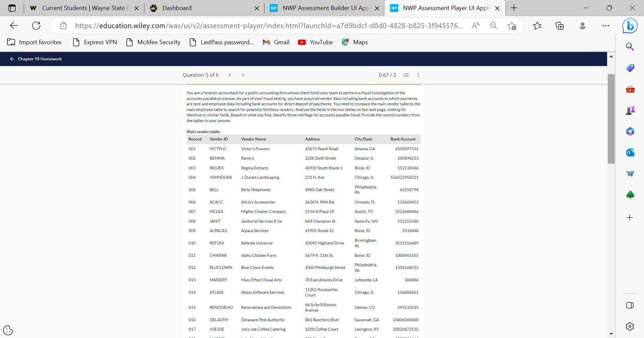
Task: Open sidebar Microsoft 365 icon
Action: coord(630,131)
